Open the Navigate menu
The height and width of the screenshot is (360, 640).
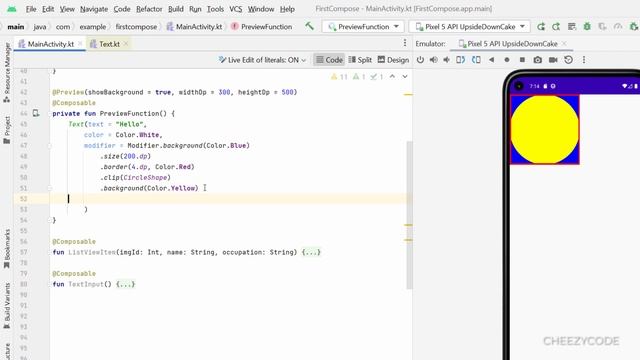(x=94, y=9)
